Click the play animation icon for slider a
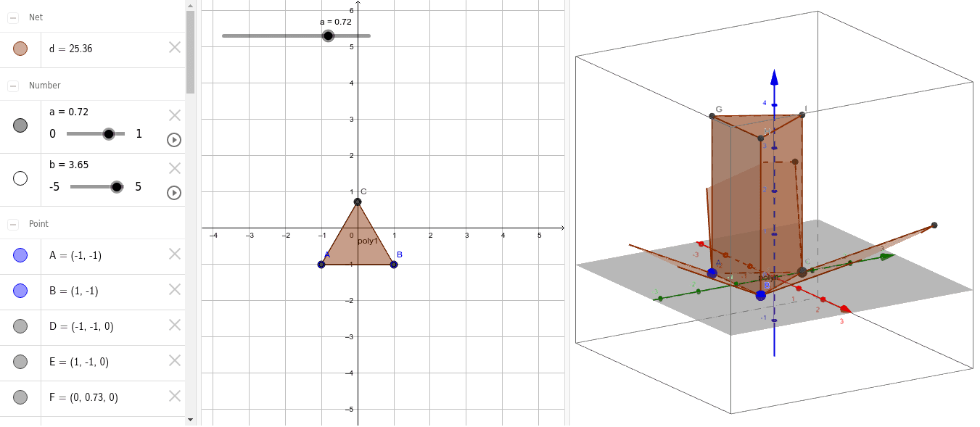This screenshot has height=427, width=980. (173, 140)
